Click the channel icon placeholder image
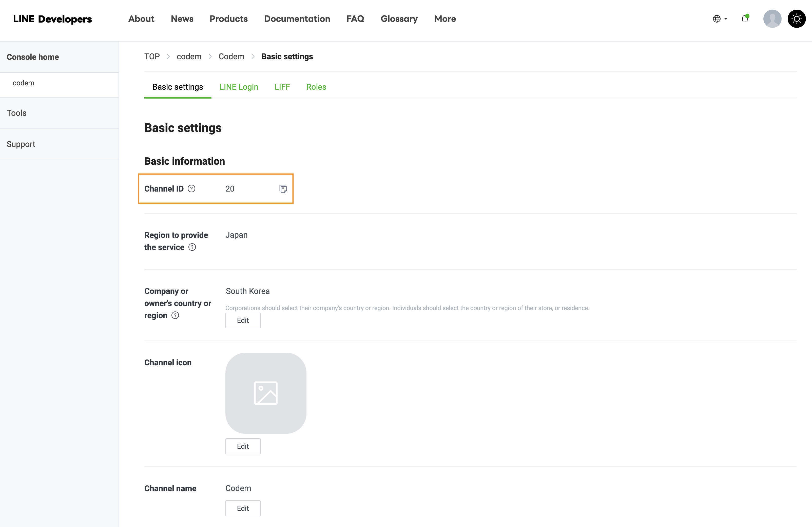Image resolution: width=812 pixels, height=527 pixels. 266,393
